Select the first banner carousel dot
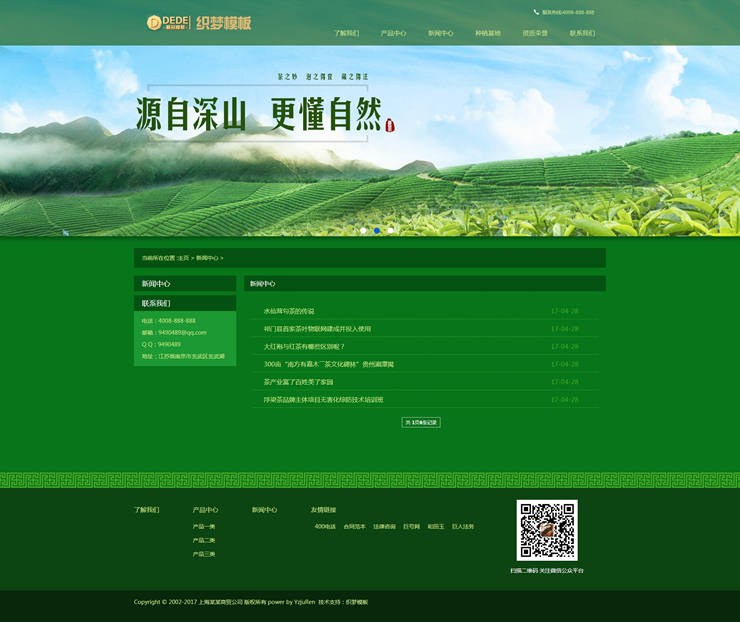Viewport: 740px width, 622px height. [x=363, y=230]
